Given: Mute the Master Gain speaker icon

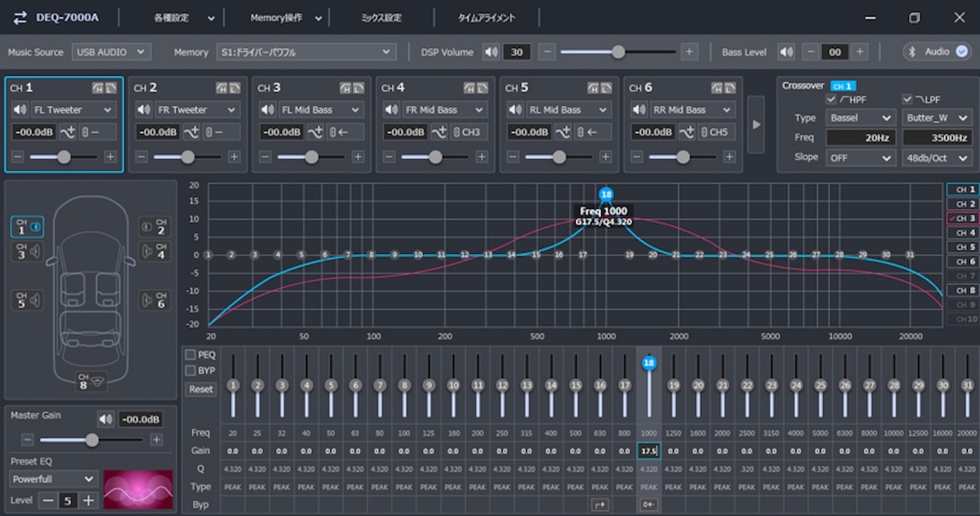Looking at the screenshot, I should coord(105,419).
